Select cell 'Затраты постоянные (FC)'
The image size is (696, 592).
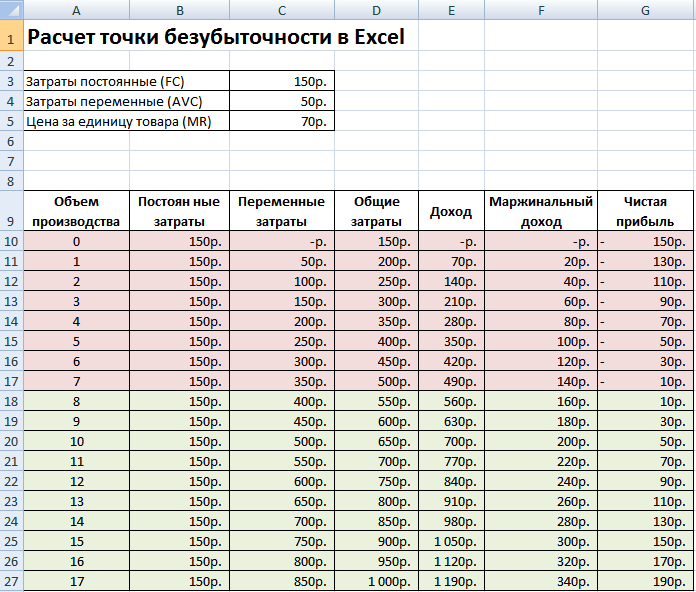coord(127,81)
